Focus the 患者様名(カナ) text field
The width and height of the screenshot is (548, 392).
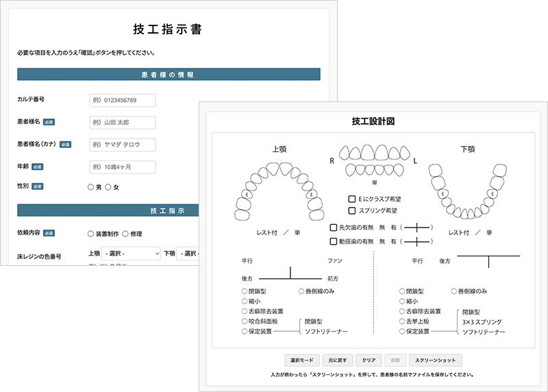[122, 145]
